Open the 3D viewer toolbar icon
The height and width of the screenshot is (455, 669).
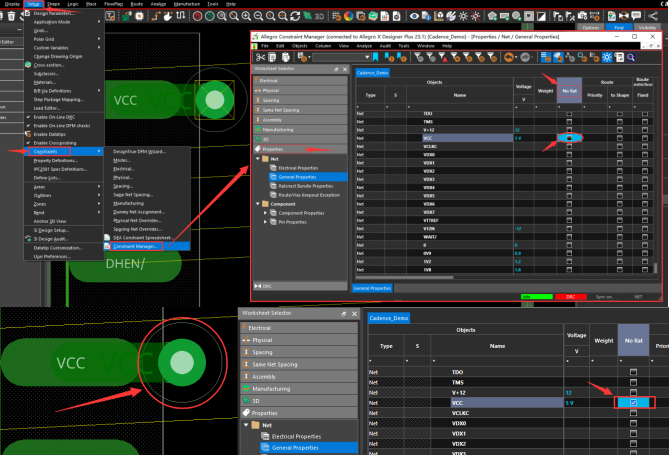[x=319, y=16]
